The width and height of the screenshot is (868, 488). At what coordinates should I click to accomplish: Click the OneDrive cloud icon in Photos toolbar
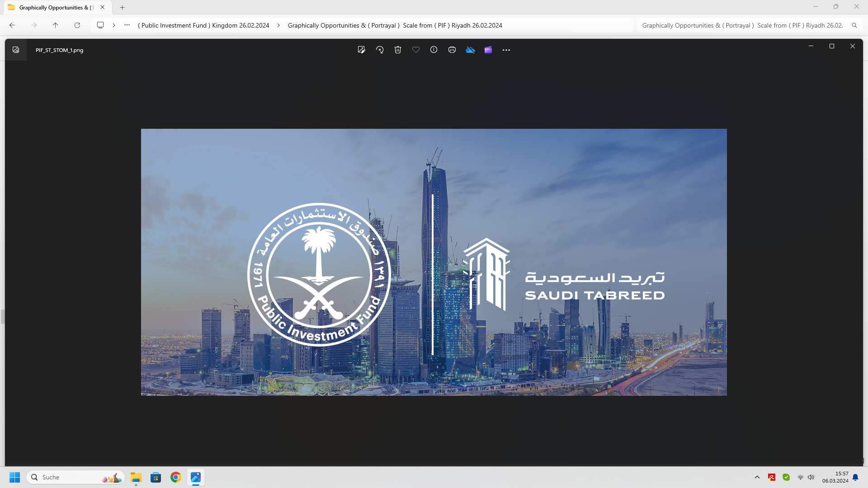coord(470,50)
